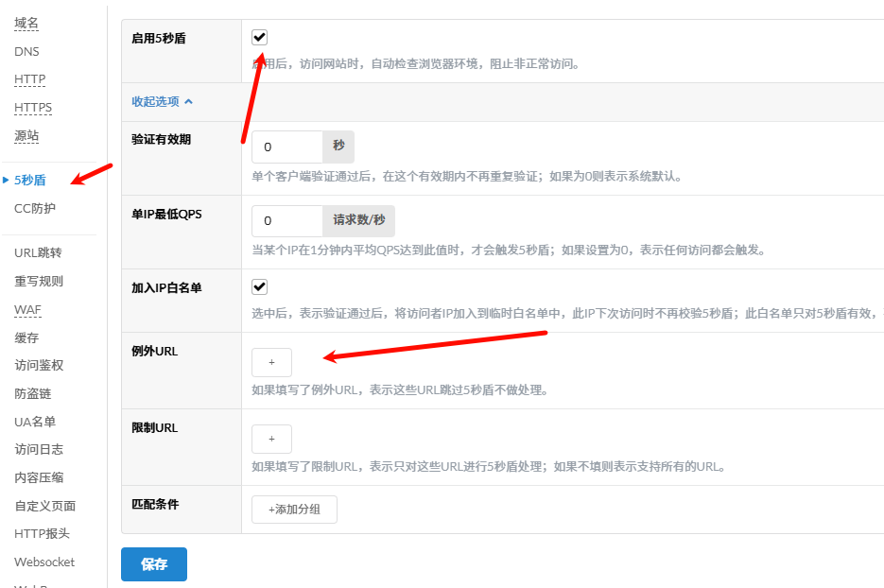Navigate to URL跳转 settings
The image size is (884, 588).
38,252
